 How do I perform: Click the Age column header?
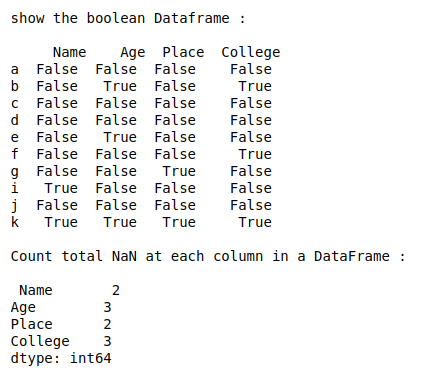[133, 53]
